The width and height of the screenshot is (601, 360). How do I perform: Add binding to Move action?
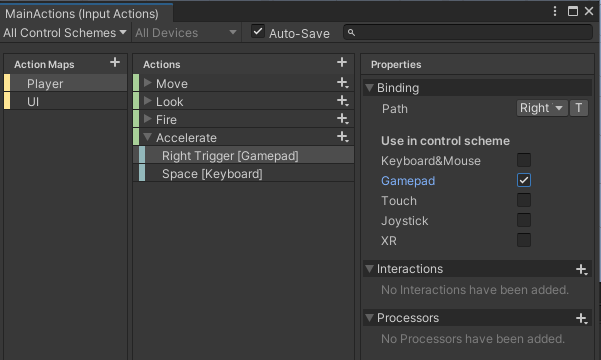click(x=343, y=83)
